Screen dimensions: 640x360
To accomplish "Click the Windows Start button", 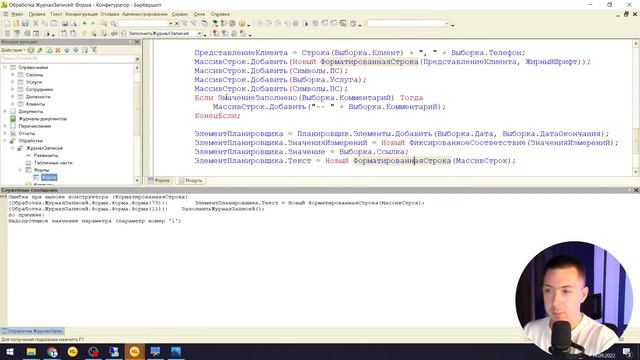I will click(10, 351).
